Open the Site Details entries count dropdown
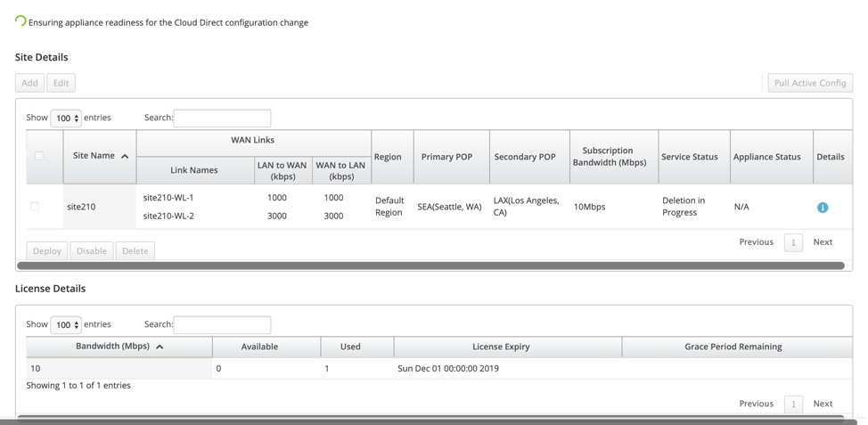The width and height of the screenshot is (868, 425). click(66, 118)
